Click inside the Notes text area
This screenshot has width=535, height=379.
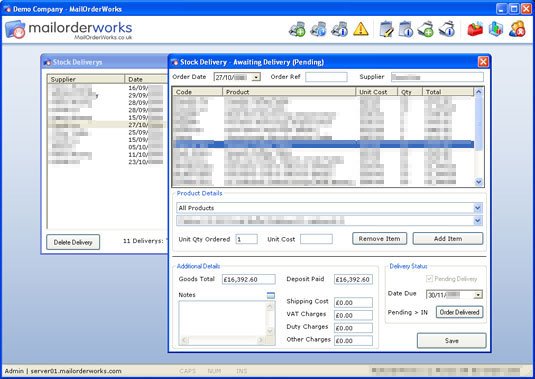pyautogui.click(x=222, y=319)
